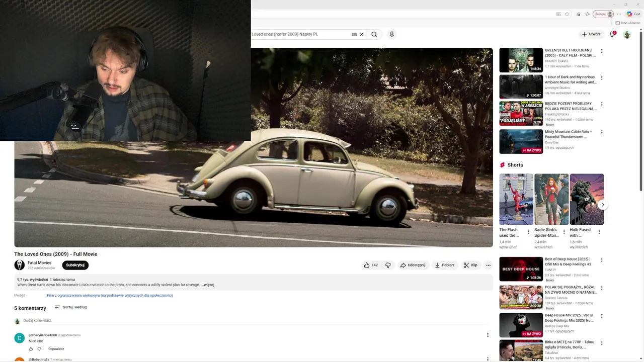This screenshot has width=644, height=362.
Task: Open options for the Dark and Mysterious Ambient video
Action: 601,78
